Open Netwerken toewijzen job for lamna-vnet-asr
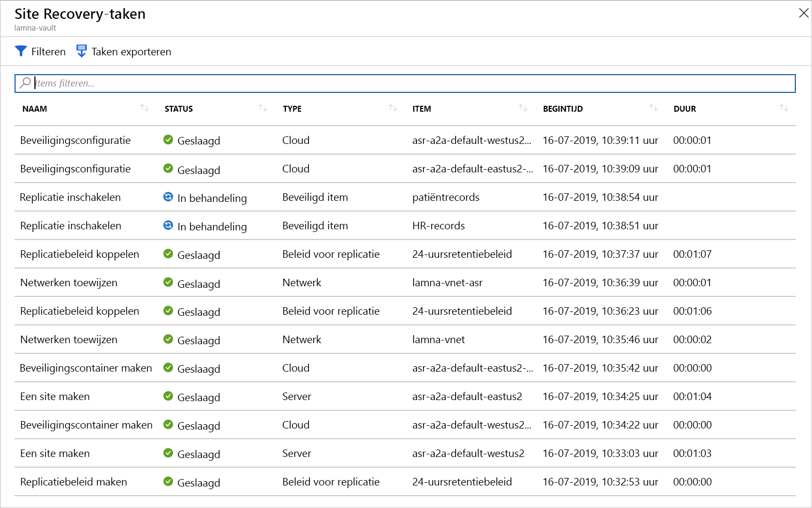This screenshot has width=812, height=508. pyautogui.click(x=69, y=282)
